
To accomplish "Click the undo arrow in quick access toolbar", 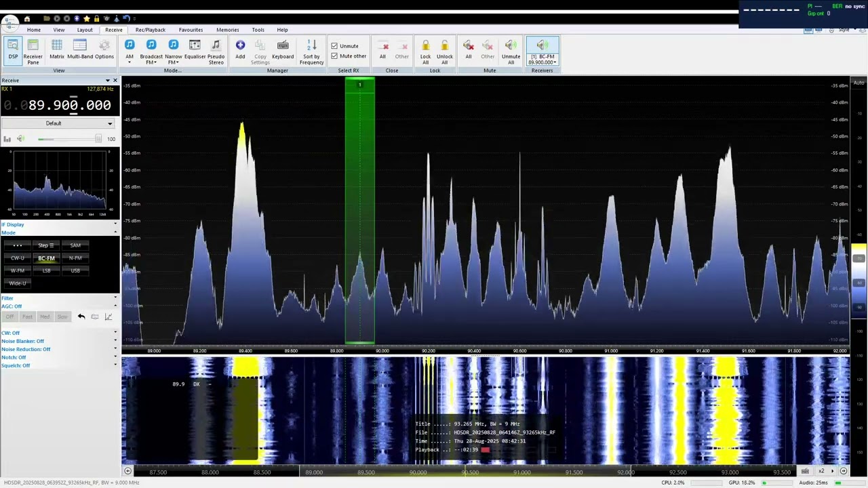I will click(x=127, y=18).
